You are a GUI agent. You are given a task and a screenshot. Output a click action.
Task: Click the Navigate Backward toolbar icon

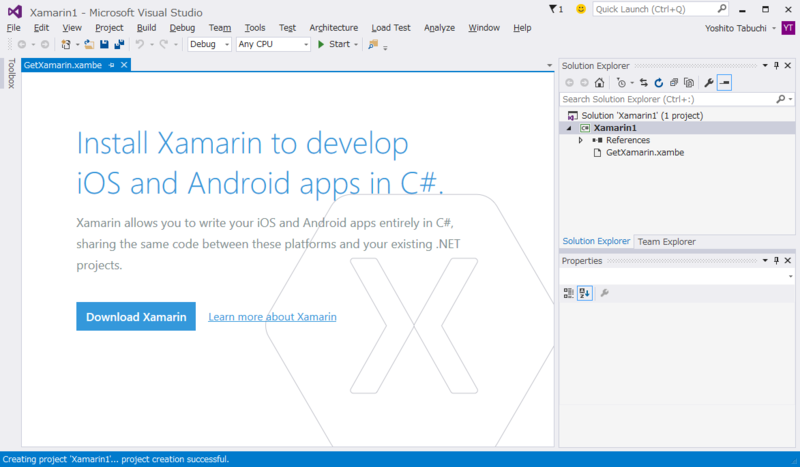pos(22,44)
